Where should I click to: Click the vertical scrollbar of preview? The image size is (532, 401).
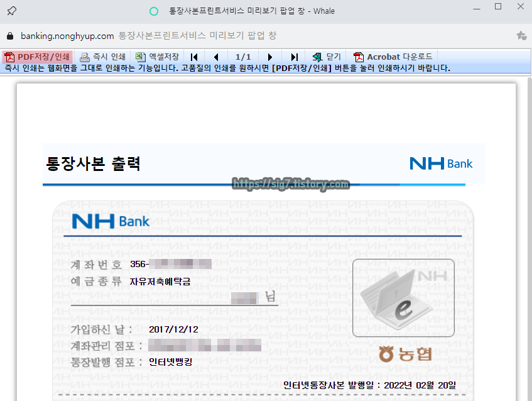tap(529, 239)
